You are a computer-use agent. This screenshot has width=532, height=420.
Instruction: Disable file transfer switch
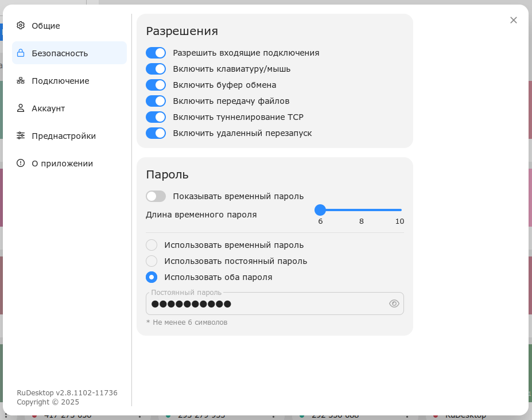(x=156, y=101)
